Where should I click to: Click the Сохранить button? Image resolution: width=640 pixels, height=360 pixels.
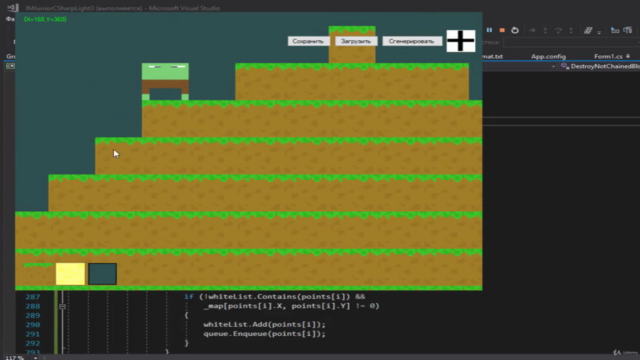(x=308, y=41)
